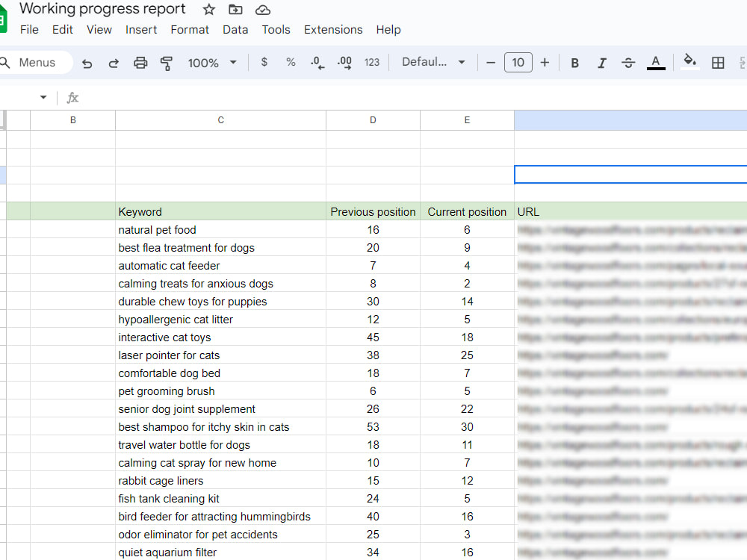This screenshot has height=560, width=747.
Task: Select the senior dog joint supplement cell
Action: 220,409
